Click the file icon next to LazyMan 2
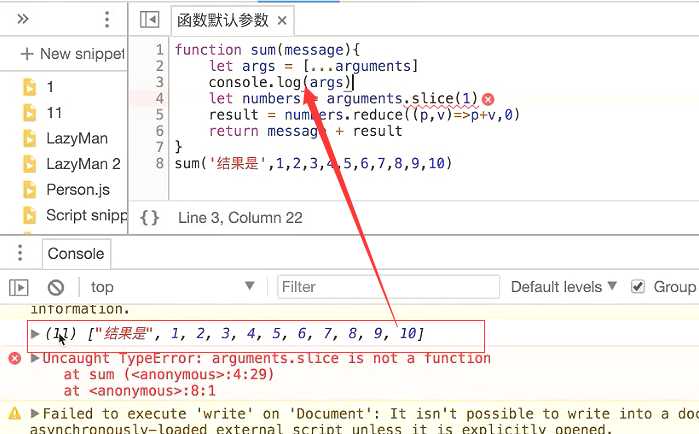Image resolution: width=699 pixels, height=434 pixels. point(29,164)
